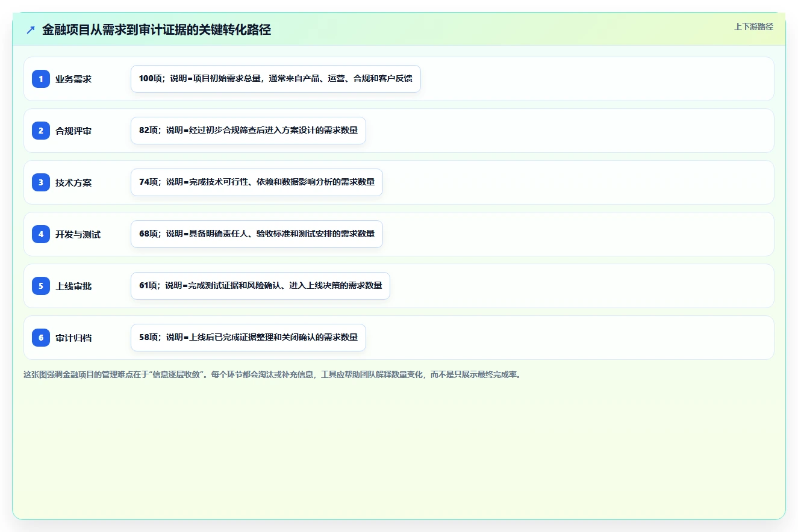Screen dimensions: 798x532
Task: Open the 100项 initial requirements description box
Action: [276, 79]
